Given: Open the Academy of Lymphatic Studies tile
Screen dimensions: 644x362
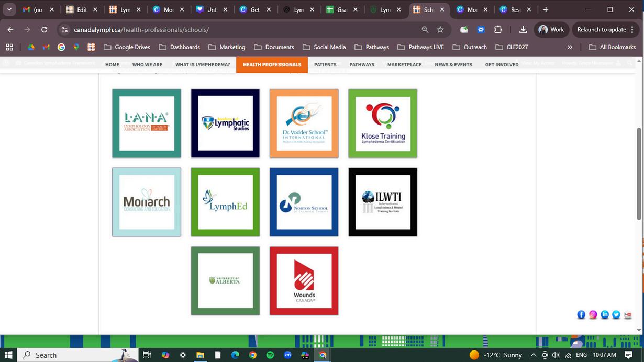Looking at the screenshot, I should [225, 123].
